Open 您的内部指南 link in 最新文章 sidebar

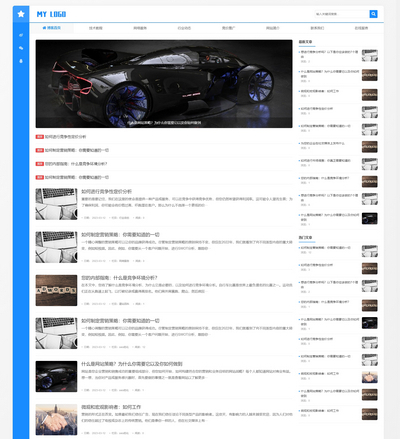[325, 178]
